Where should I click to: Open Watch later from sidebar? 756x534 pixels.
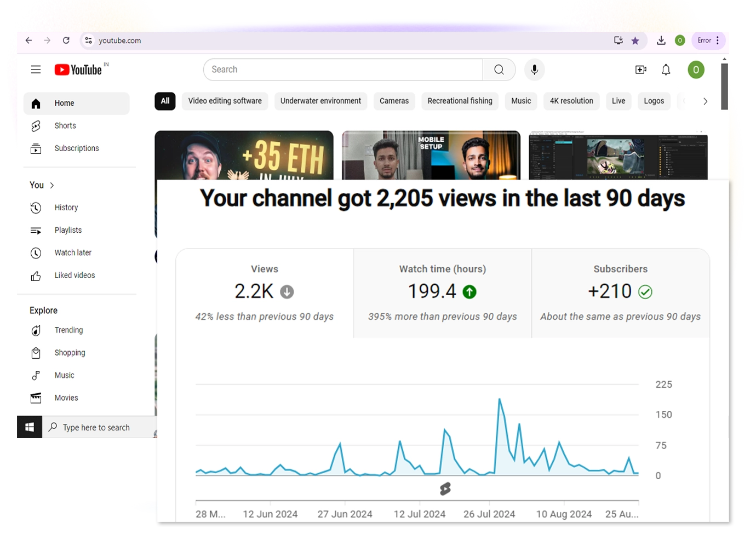(x=72, y=252)
